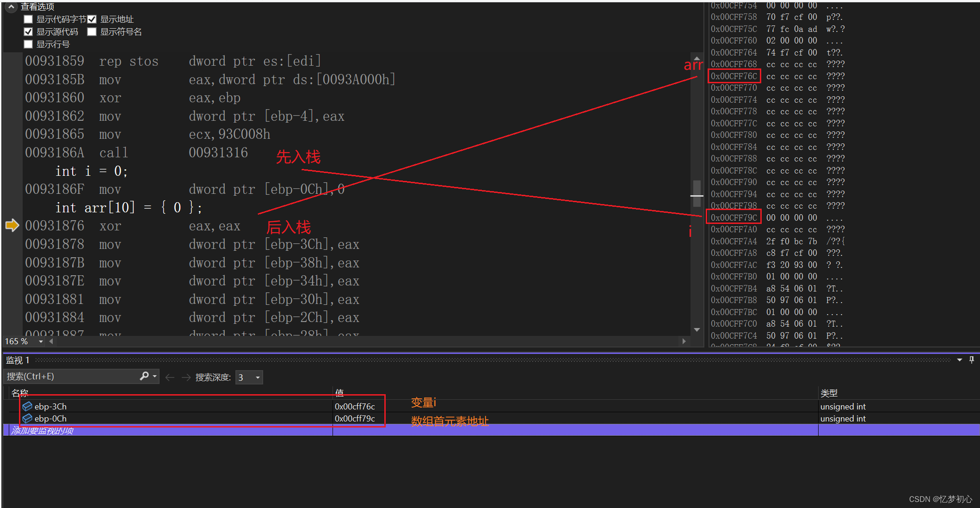Click unsigned int type of ebp-3Ch

(843, 406)
